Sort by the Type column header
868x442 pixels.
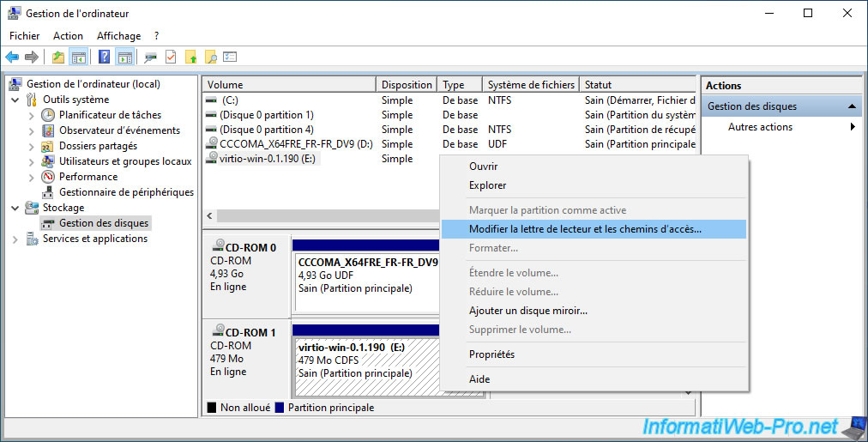pos(460,85)
